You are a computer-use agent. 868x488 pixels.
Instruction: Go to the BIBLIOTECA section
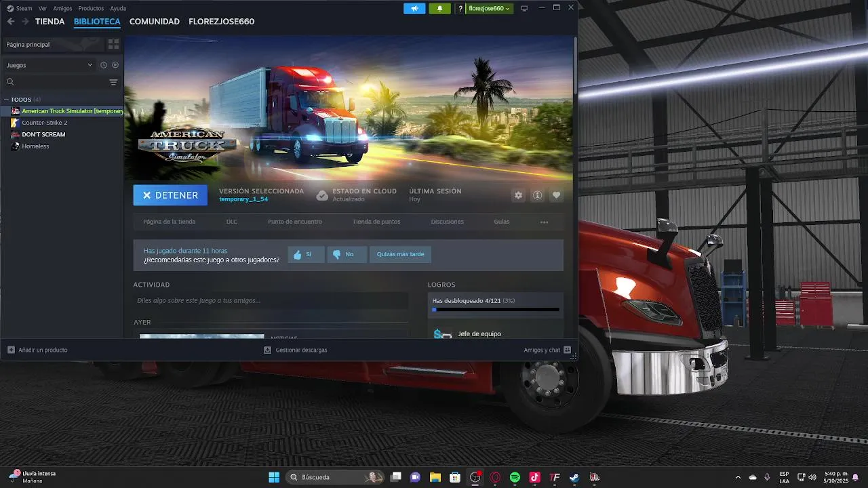(97, 22)
